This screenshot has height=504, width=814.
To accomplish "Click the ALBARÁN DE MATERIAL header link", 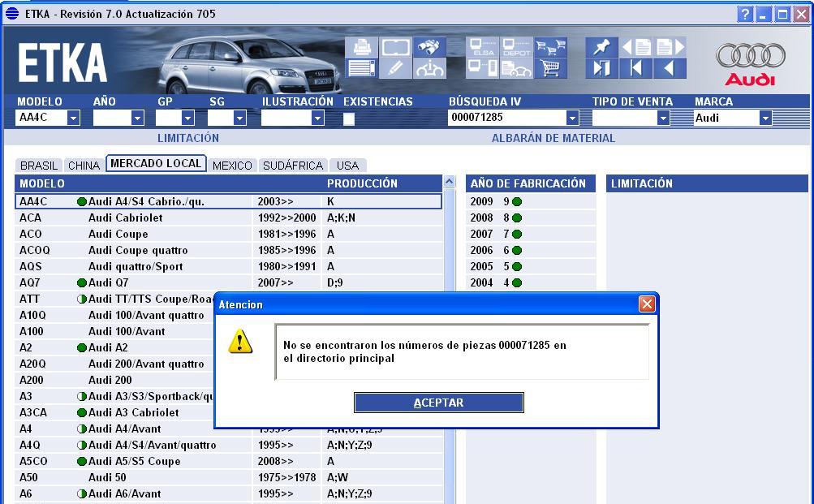I will coord(553,138).
